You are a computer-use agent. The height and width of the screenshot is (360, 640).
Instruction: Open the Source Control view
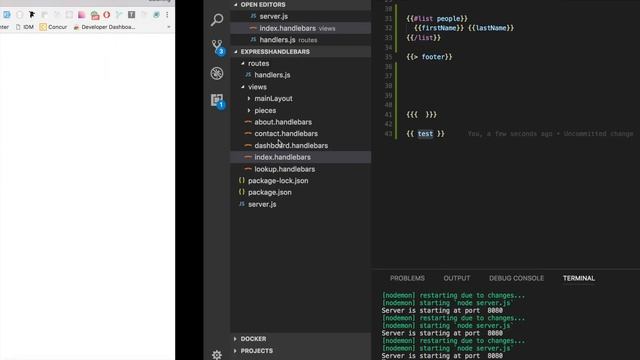pos(217,47)
